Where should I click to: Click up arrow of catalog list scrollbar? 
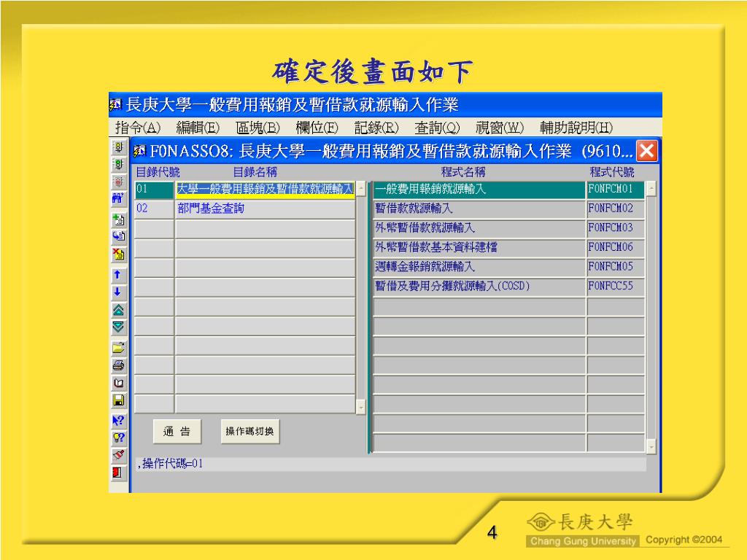pos(360,189)
